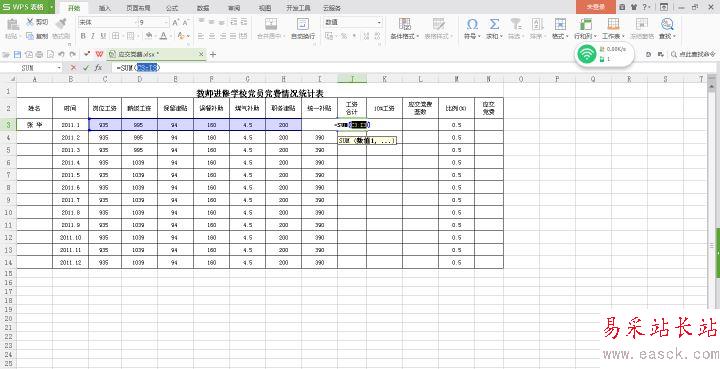Toggle left text alignment
Screen dimensions: 720x369
pos(201,36)
